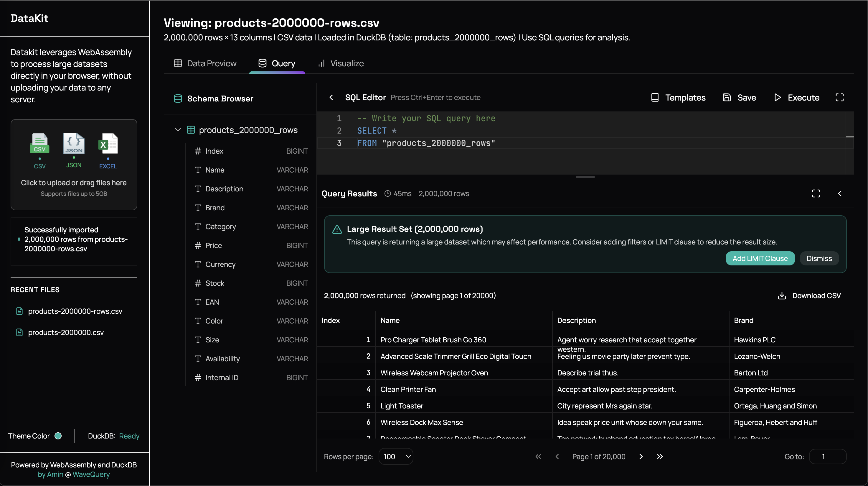Click the JSON file type icon
Screen dimensions: 868x486
(74, 143)
